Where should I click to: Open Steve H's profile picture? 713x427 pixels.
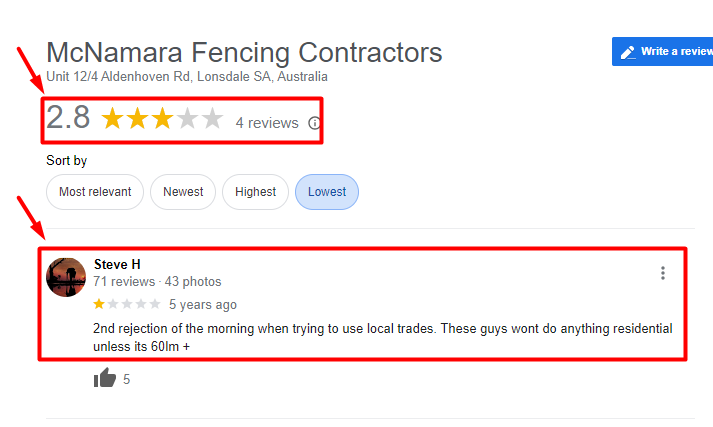(x=66, y=277)
